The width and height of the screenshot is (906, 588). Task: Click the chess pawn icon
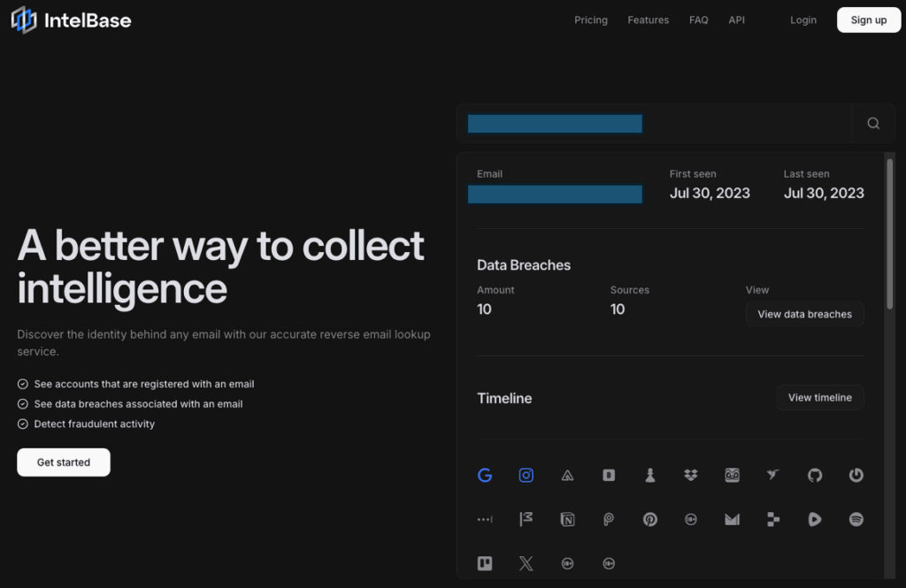(650, 475)
